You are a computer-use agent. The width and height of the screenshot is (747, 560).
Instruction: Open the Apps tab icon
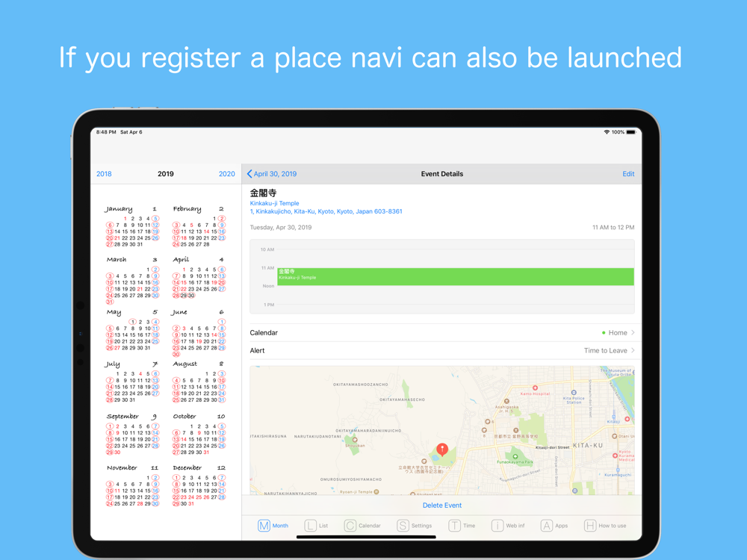click(x=547, y=525)
